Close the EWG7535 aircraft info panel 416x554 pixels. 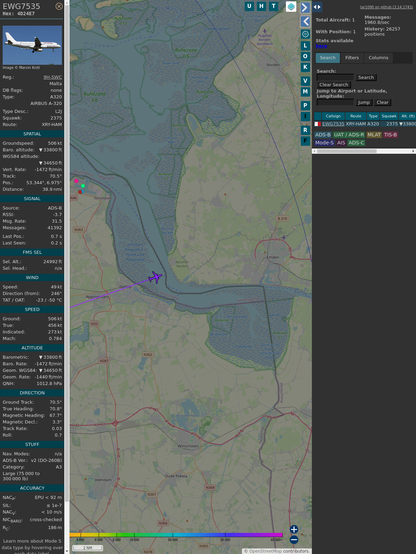(x=59, y=6)
